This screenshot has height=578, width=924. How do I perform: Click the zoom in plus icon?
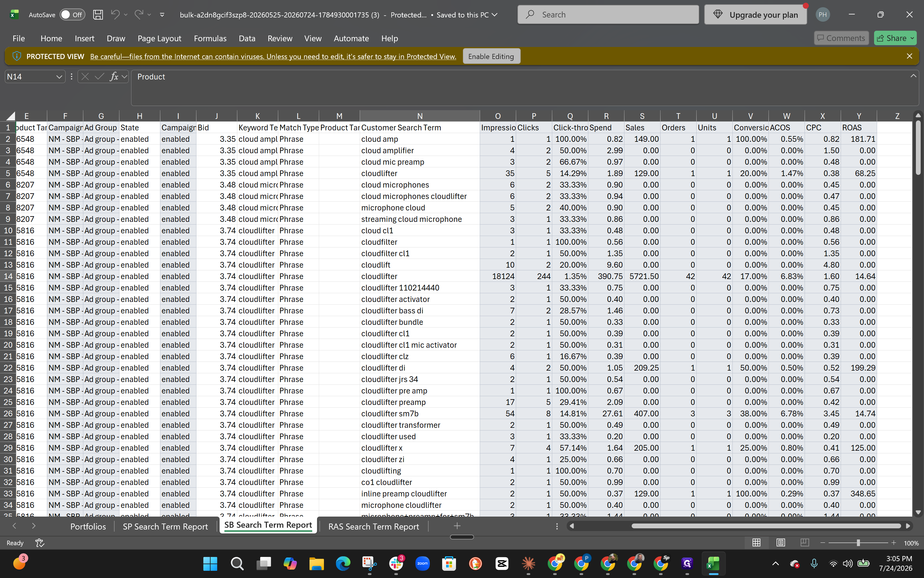tap(893, 543)
